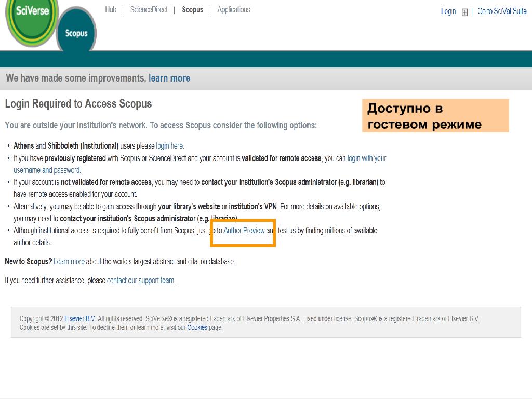Click text 'Copyright © 2012'
The width and height of the screenshot is (532, 399).
[41, 318]
